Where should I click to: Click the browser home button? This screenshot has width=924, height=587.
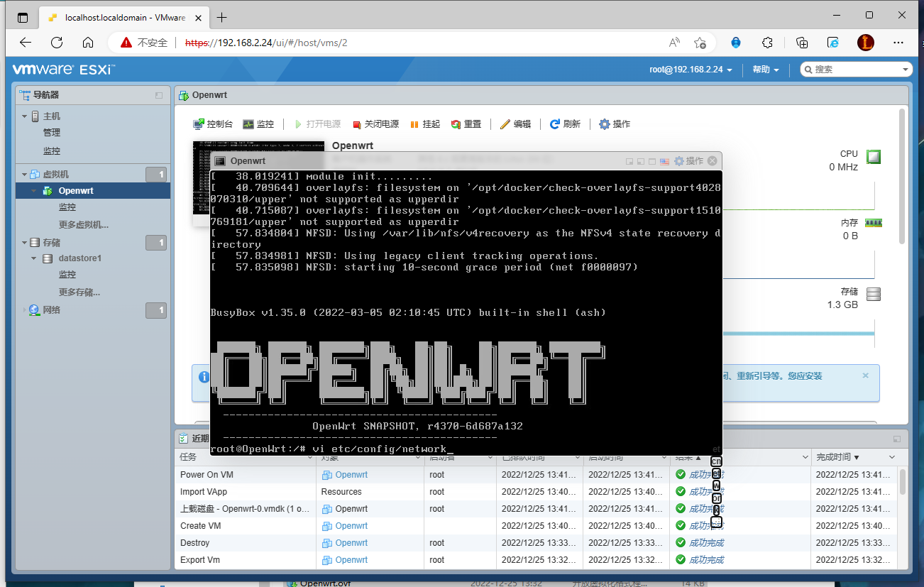[x=88, y=43]
